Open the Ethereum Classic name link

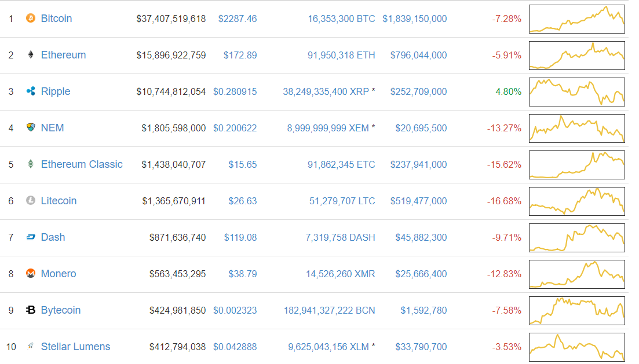pyautogui.click(x=82, y=164)
